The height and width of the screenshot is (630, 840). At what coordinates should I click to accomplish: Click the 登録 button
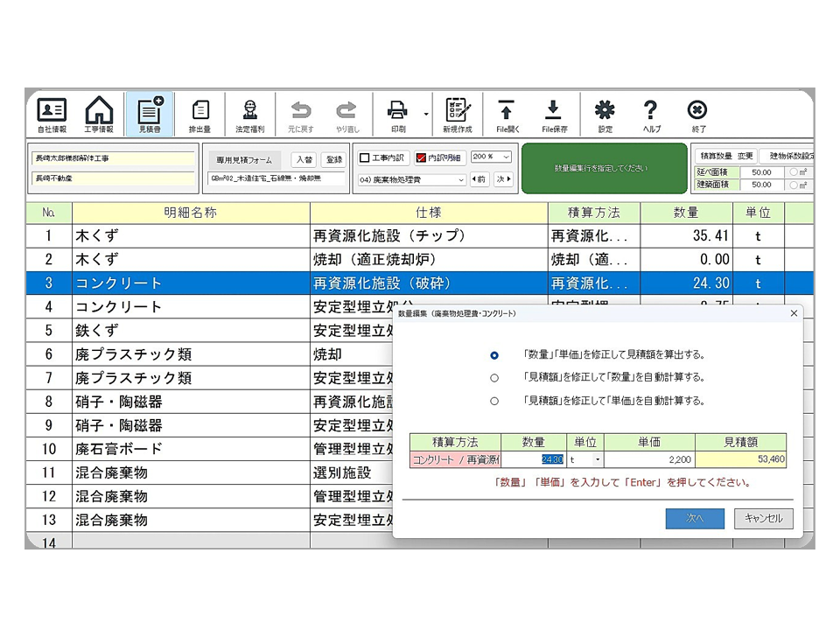[x=334, y=159]
